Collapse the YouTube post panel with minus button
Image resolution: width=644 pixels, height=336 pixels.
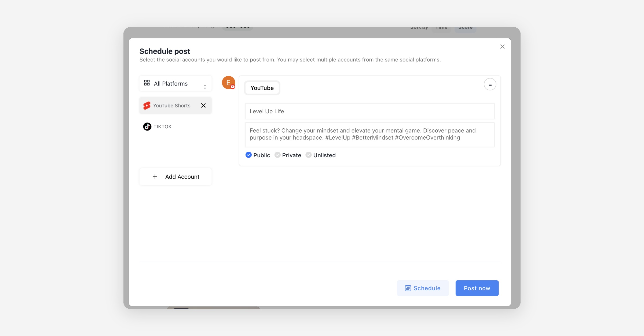pyautogui.click(x=490, y=85)
